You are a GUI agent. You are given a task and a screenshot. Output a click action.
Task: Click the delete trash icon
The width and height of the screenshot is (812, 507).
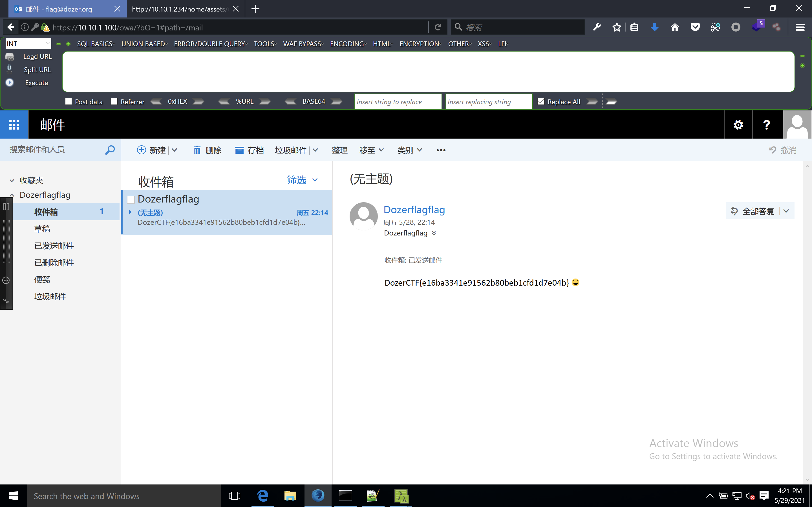[x=197, y=150]
